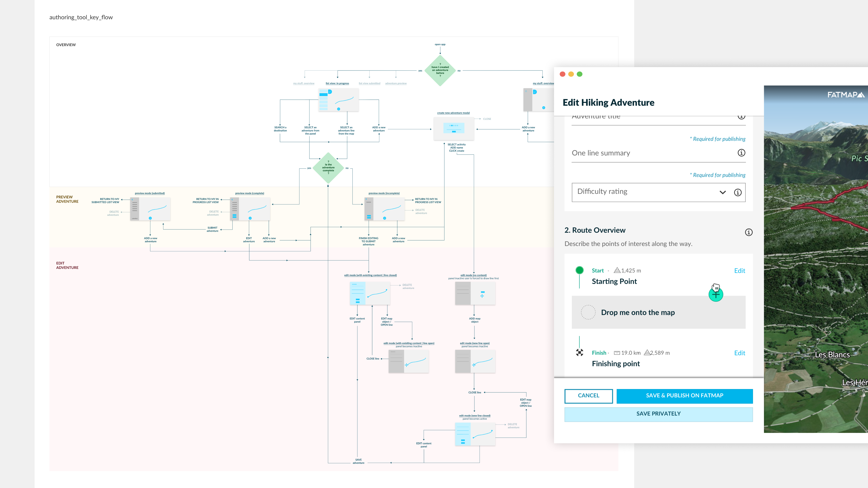Screen dimensions: 868x488
Task: Click the PREVIEW ADVENTURE section heading
Action: [x=67, y=199]
